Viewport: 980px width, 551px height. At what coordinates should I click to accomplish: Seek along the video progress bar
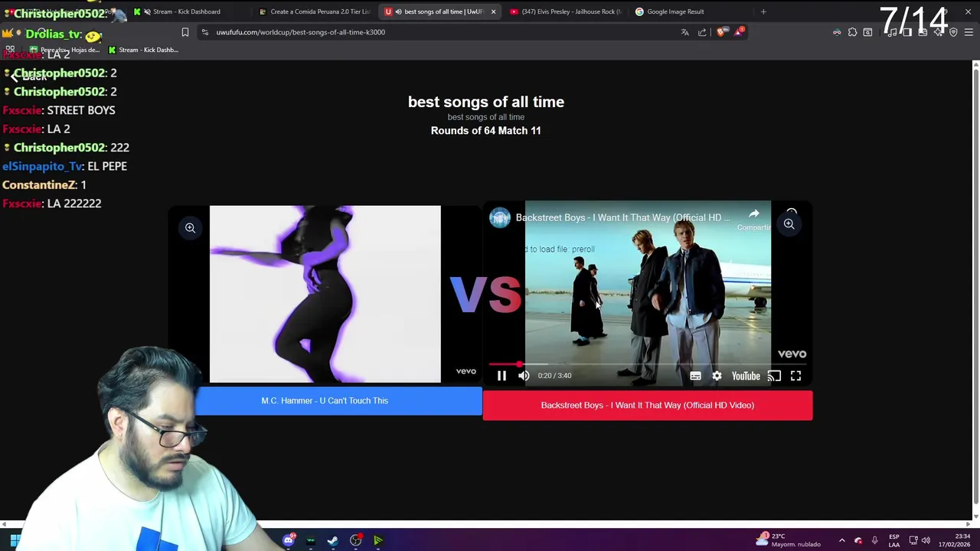(x=647, y=364)
